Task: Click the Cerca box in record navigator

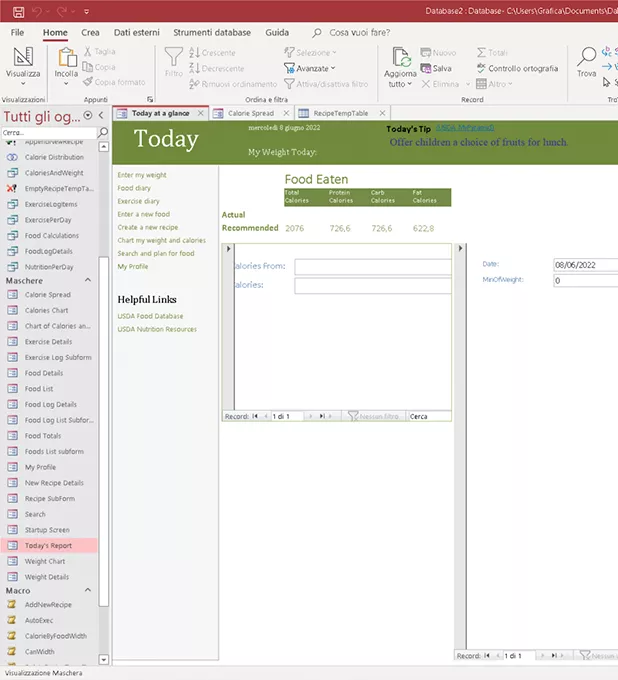Action: (428, 416)
